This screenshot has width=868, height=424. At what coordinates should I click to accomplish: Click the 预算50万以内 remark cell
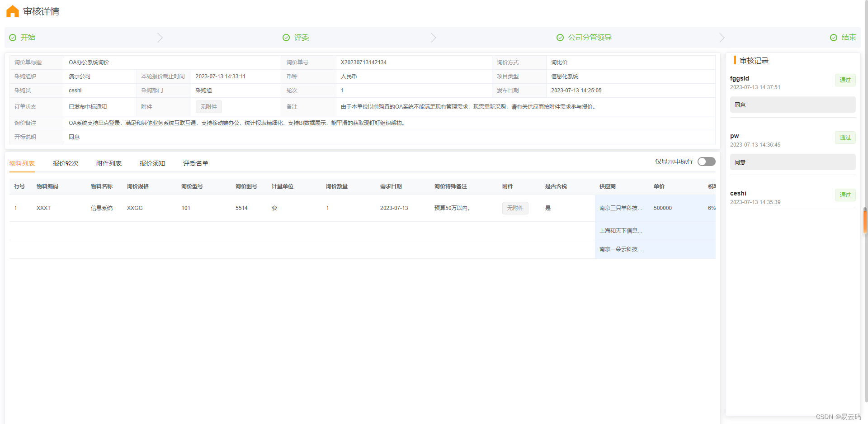pyautogui.click(x=452, y=208)
